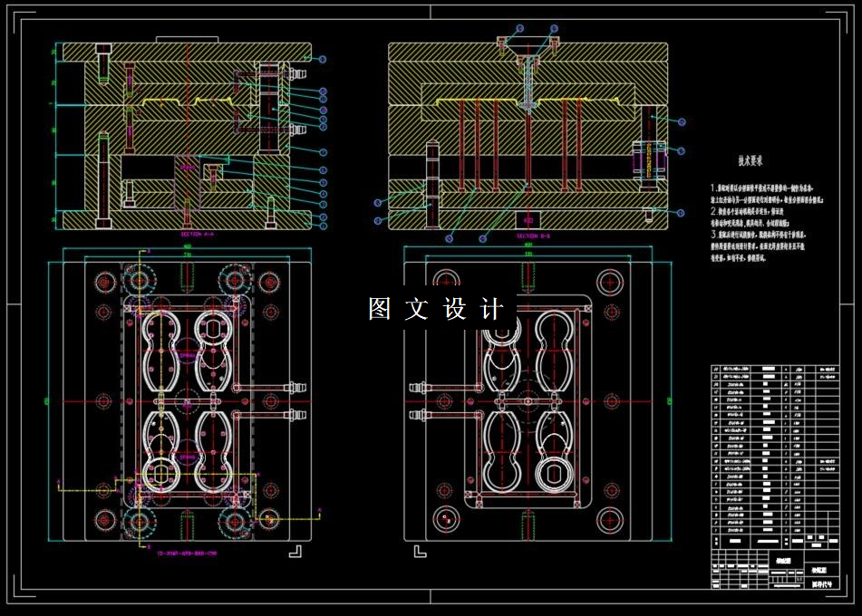Select the SECTION A-A view label
The height and width of the screenshot is (616, 862).
coord(198,234)
